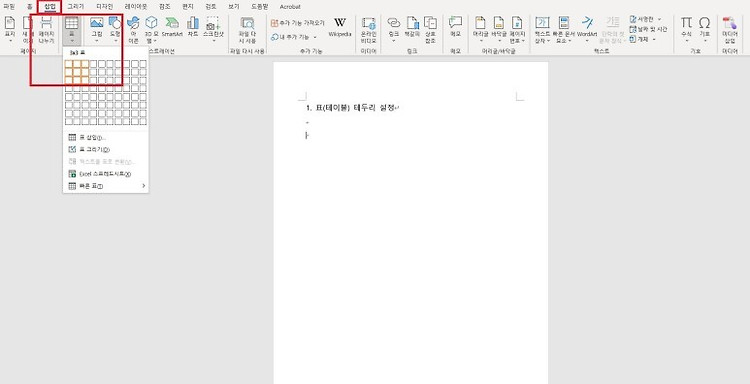The height and width of the screenshot is (384, 750).
Task: Open the 표지 (cover page) gallery
Action: pyautogui.click(x=10, y=30)
